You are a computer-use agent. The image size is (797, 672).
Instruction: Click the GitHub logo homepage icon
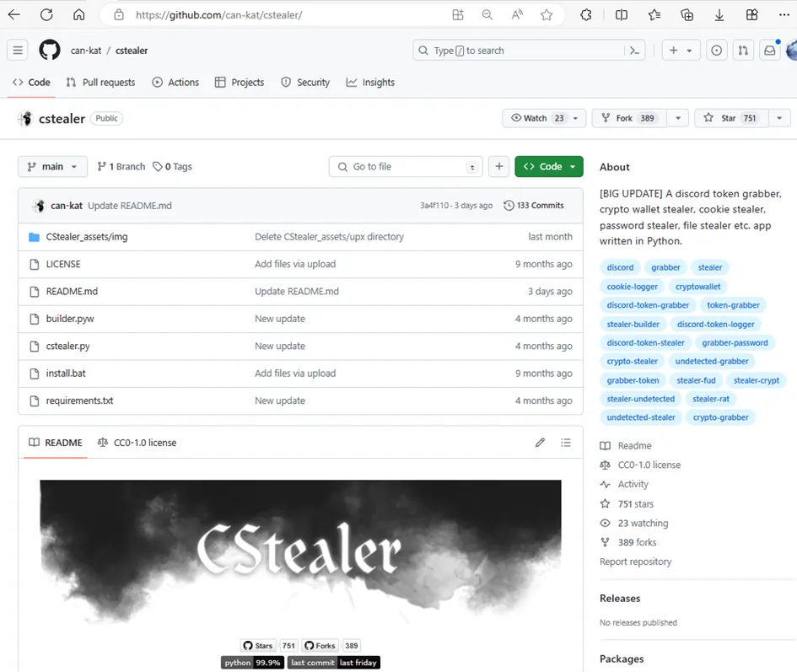click(50, 51)
